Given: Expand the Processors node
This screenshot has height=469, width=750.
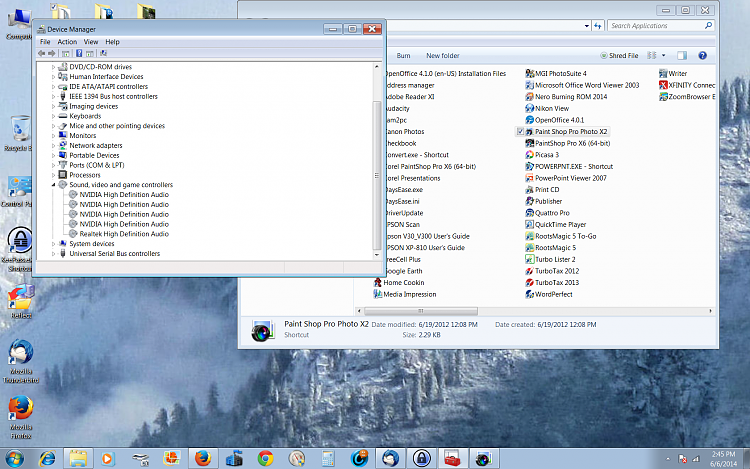Looking at the screenshot, I should click(x=54, y=175).
